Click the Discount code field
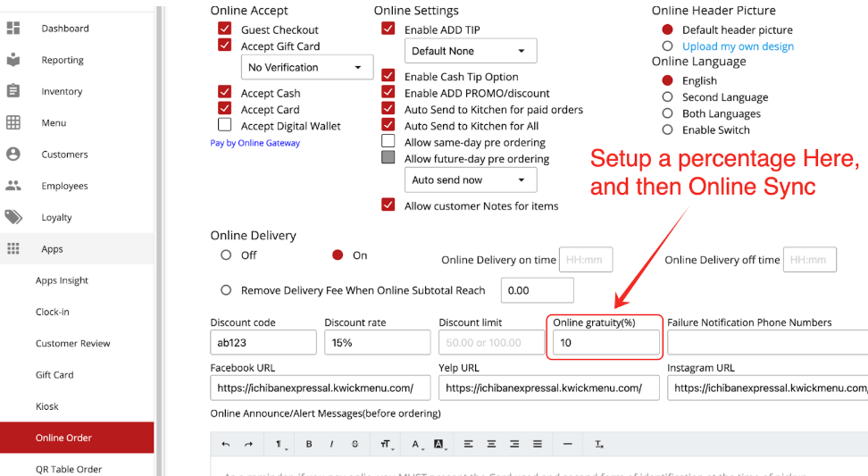This screenshot has height=476, width=868. tap(263, 343)
